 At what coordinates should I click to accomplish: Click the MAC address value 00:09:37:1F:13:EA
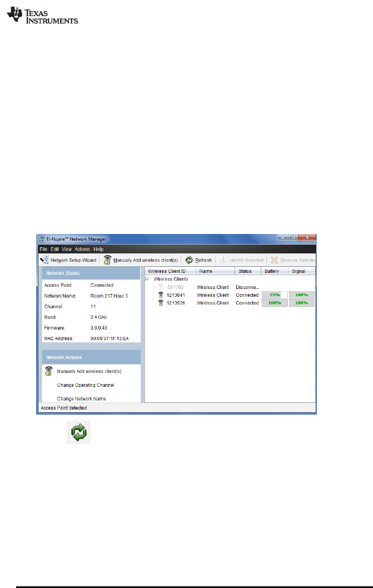[109, 338]
